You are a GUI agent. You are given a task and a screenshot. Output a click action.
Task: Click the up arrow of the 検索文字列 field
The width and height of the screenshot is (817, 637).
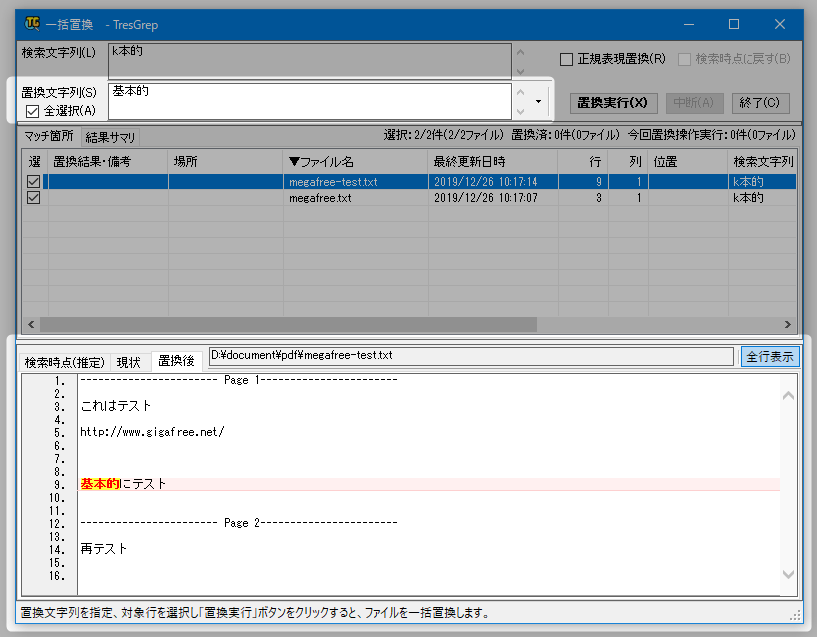pyautogui.click(x=520, y=53)
